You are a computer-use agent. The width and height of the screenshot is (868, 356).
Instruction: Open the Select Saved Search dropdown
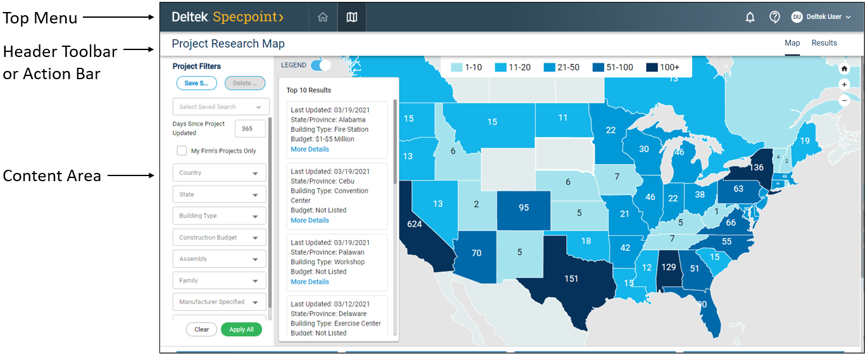click(x=221, y=107)
